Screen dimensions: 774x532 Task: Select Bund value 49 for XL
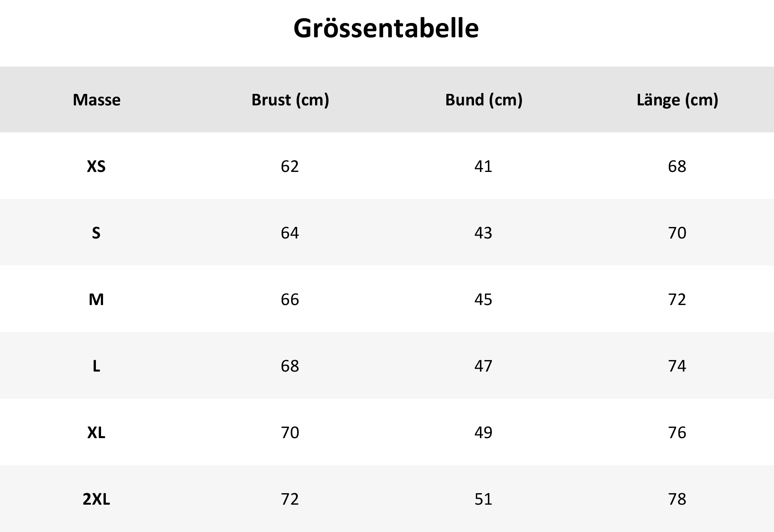click(483, 433)
